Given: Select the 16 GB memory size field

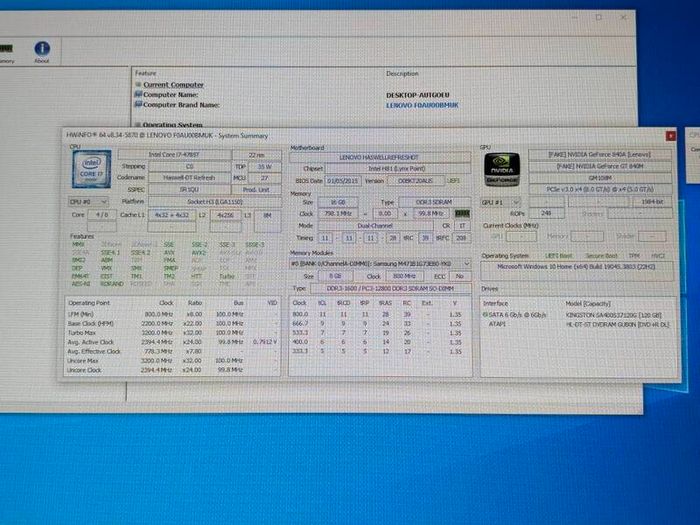Looking at the screenshot, I should pos(338,202).
